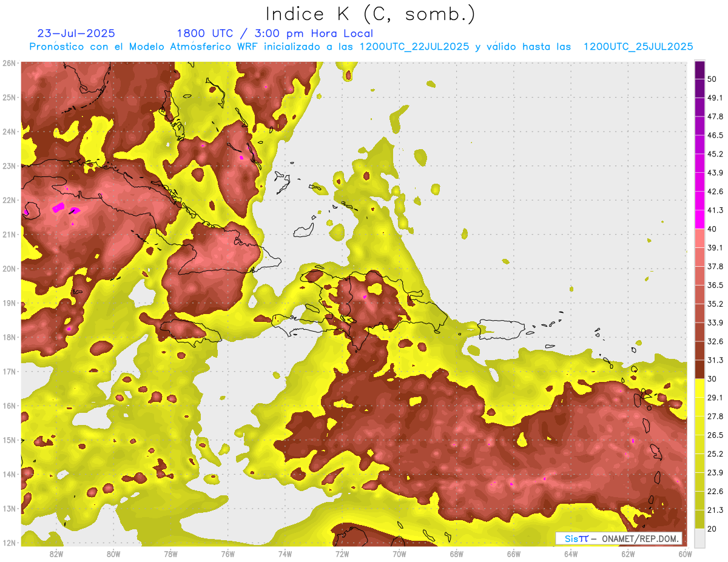Click the 13N latitude label
This screenshot has width=728, height=562.
click(x=9, y=508)
